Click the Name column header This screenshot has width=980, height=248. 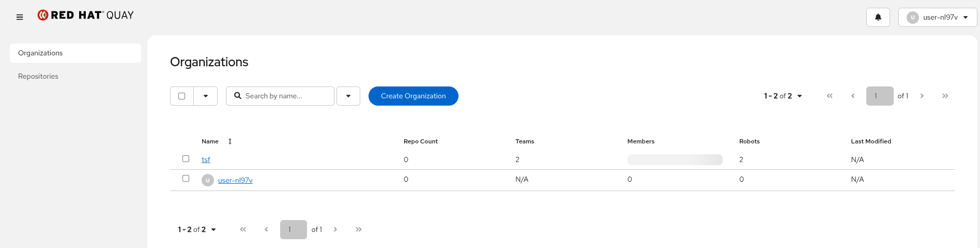coord(210,141)
